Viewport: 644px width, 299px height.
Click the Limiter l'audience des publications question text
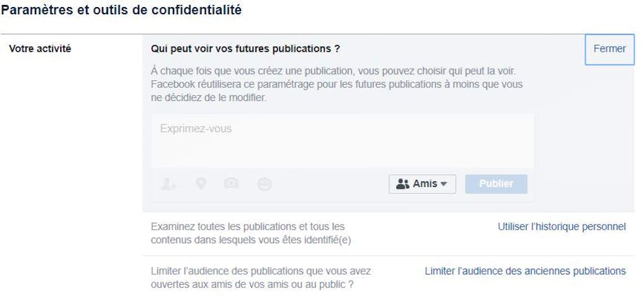click(261, 278)
